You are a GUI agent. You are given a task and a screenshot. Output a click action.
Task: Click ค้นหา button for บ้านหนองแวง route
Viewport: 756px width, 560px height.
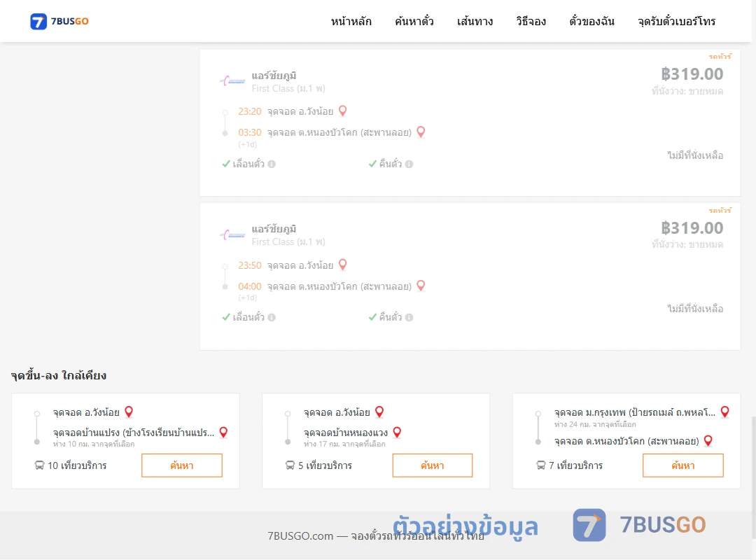pyautogui.click(x=433, y=465)
